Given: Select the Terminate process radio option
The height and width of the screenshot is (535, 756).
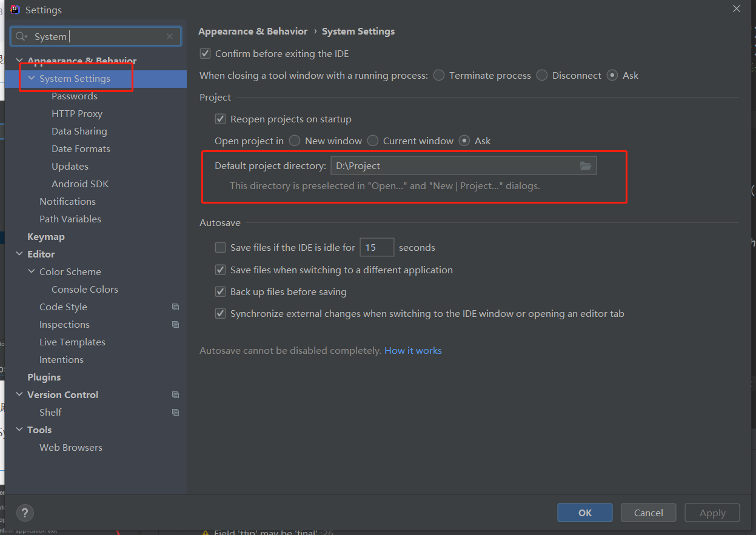Looking at the screenshot, I should pyautogui.click(x=438, y=76).
